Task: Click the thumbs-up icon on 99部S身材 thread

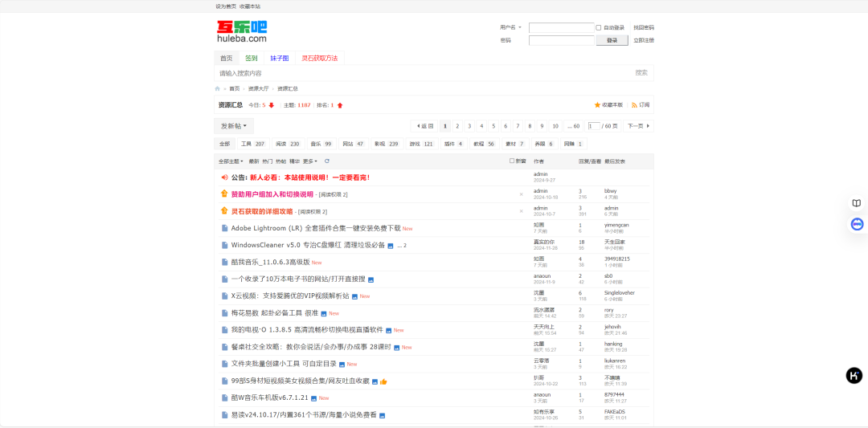Action: coord(383,381)
